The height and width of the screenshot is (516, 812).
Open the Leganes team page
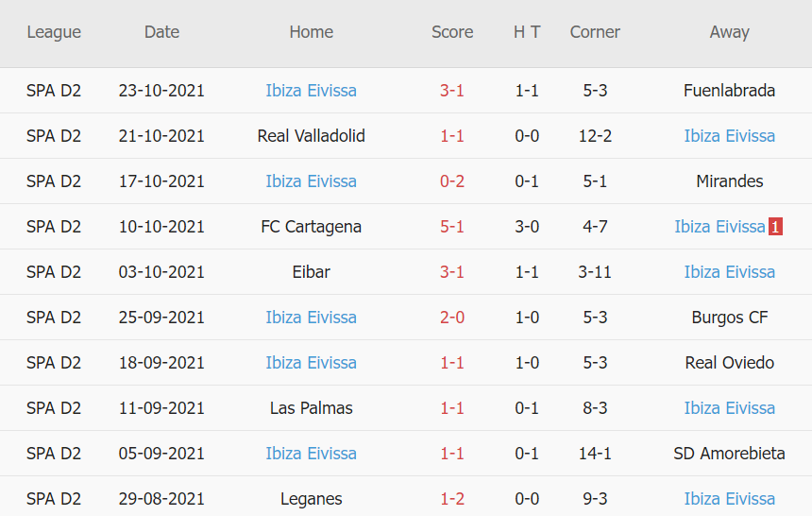tap(311, 499)
